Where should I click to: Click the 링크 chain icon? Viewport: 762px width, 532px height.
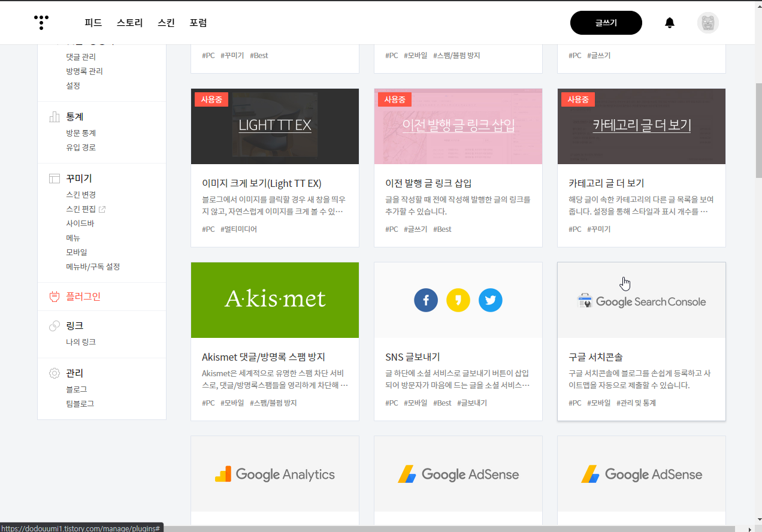pos(55,326)
